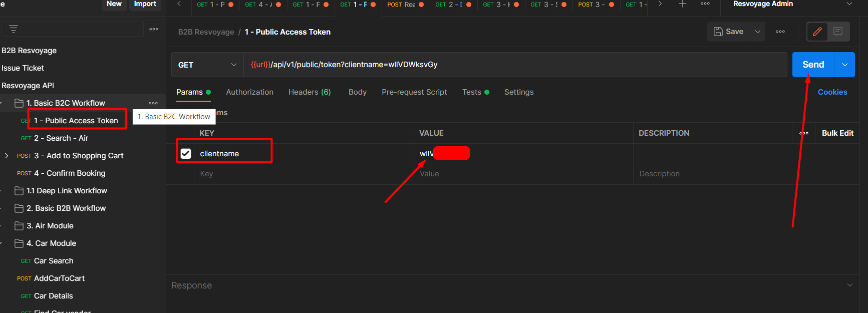Screen dimensions: 868x313
Task: Switch to the POST 3 request tab
Action: pos(596,5)
